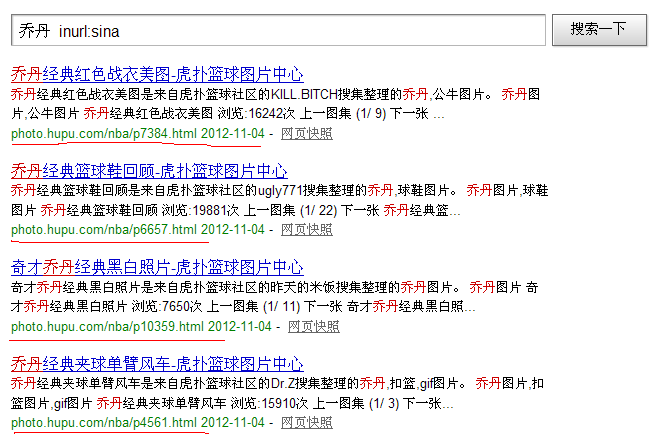
Task: Open the 乔丹经典红色战衣美图 result title
Action: (157, 75)
